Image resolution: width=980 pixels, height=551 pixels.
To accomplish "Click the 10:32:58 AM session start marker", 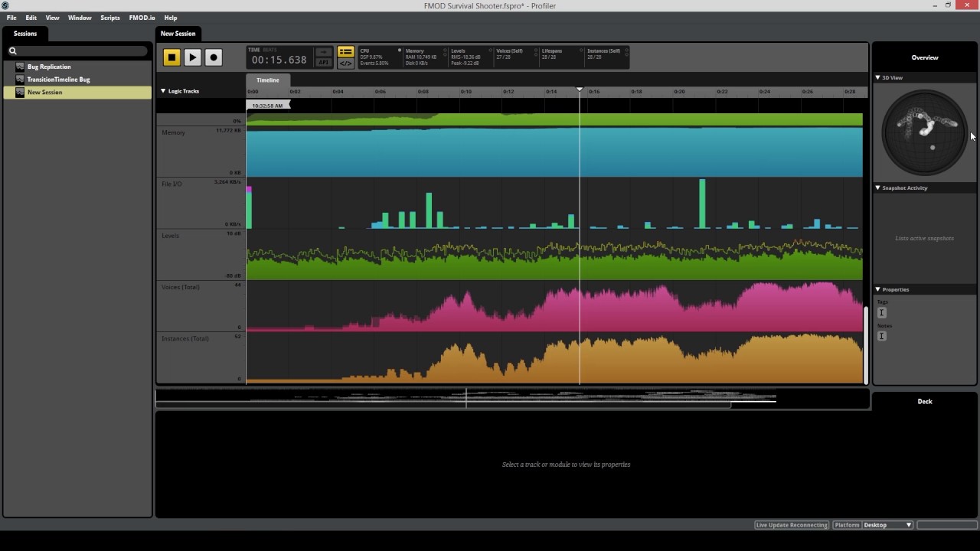I will click(268, 106).
